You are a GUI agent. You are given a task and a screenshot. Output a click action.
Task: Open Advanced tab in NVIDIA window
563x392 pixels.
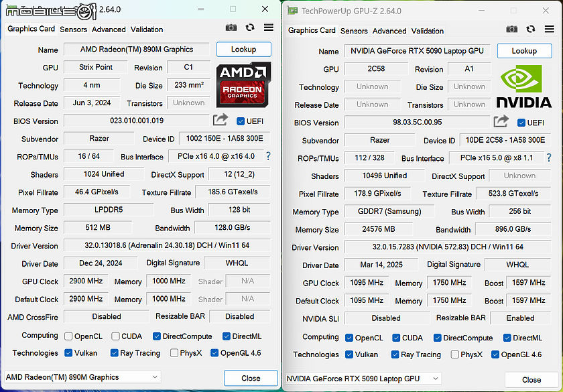point(389,31)
